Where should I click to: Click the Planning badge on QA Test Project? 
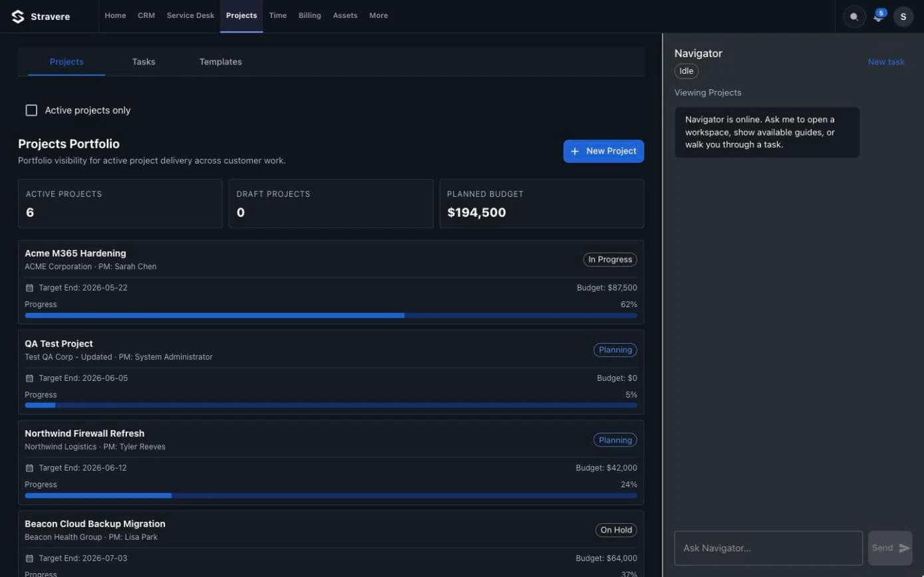click(x=615, y=350)
